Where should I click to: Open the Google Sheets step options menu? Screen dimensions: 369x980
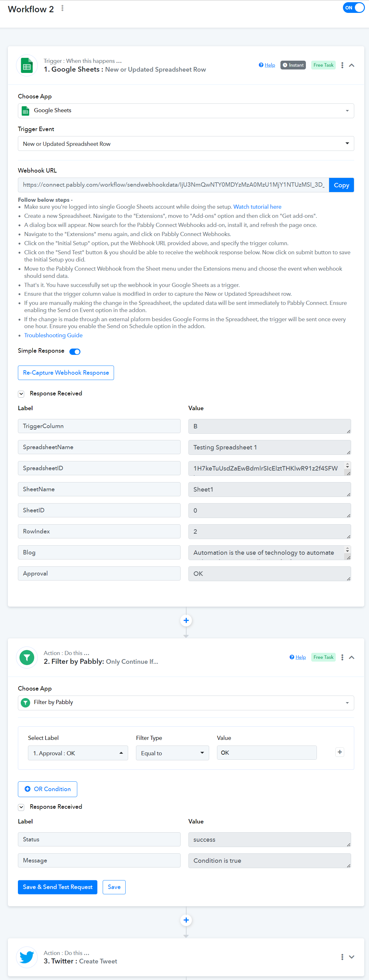(x=342, y=65)
